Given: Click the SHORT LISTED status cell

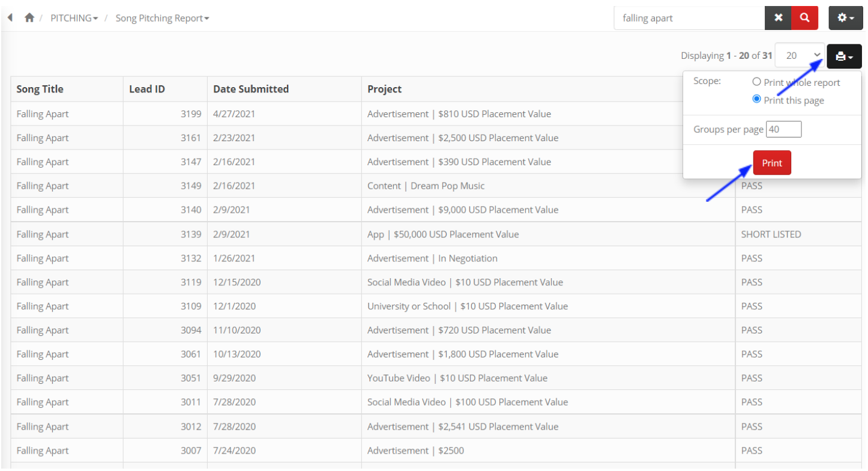Looking at the screenshot, I should [x=798, y=234].
